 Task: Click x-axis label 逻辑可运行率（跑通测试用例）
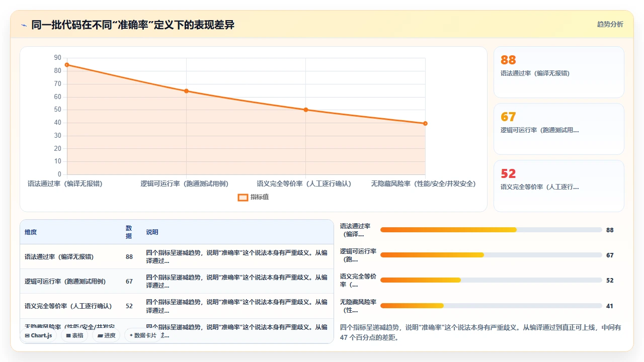(x=185, y=184)
